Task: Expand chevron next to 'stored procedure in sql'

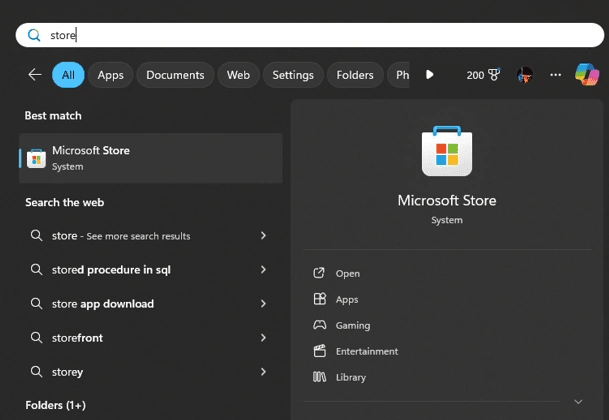Action: (263, 270)
